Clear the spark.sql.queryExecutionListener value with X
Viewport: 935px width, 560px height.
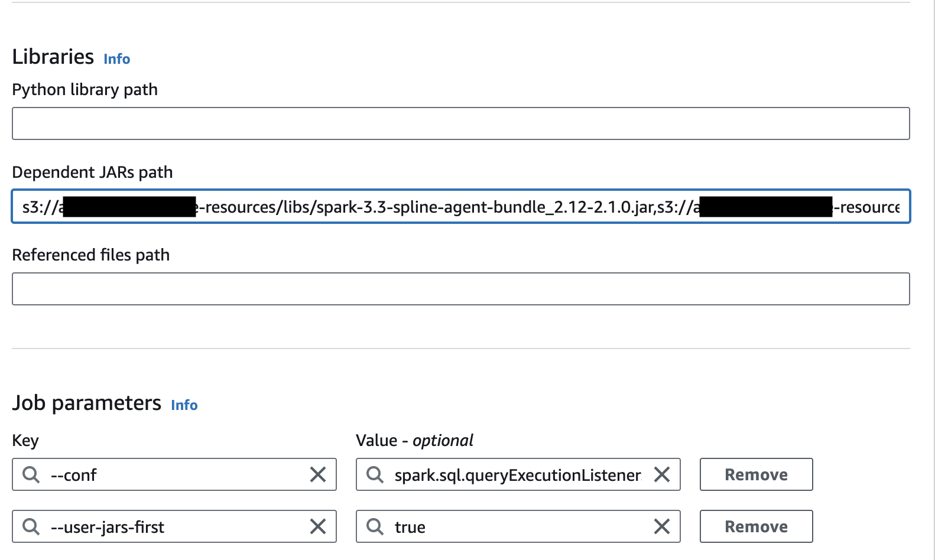pyautogui.click(x=662, y=474)
